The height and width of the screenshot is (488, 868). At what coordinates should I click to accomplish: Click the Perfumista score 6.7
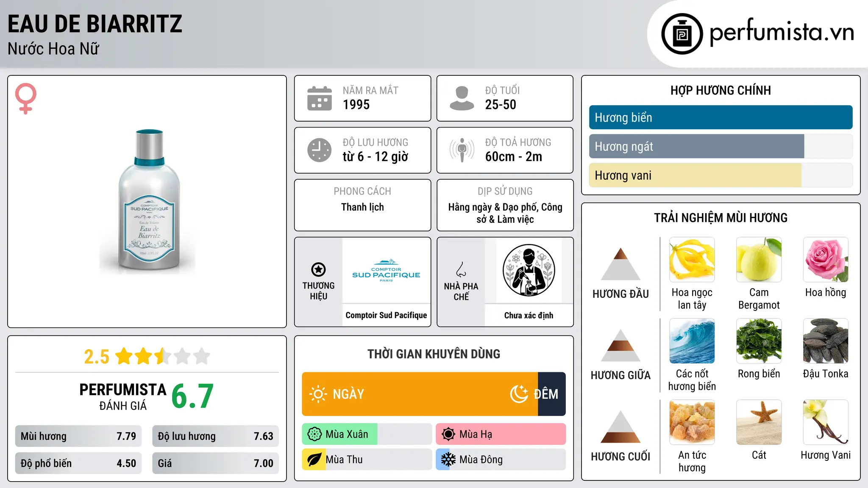[x=192, y=396]
